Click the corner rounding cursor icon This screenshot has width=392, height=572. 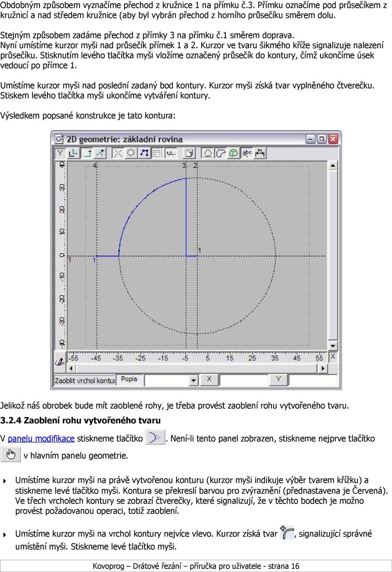pos(287,533)
